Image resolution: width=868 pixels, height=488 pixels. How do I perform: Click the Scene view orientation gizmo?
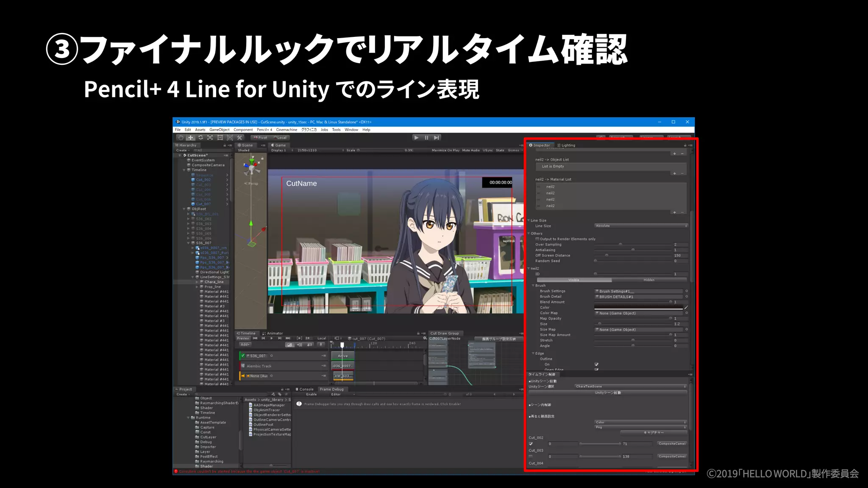tap(252, 166)
